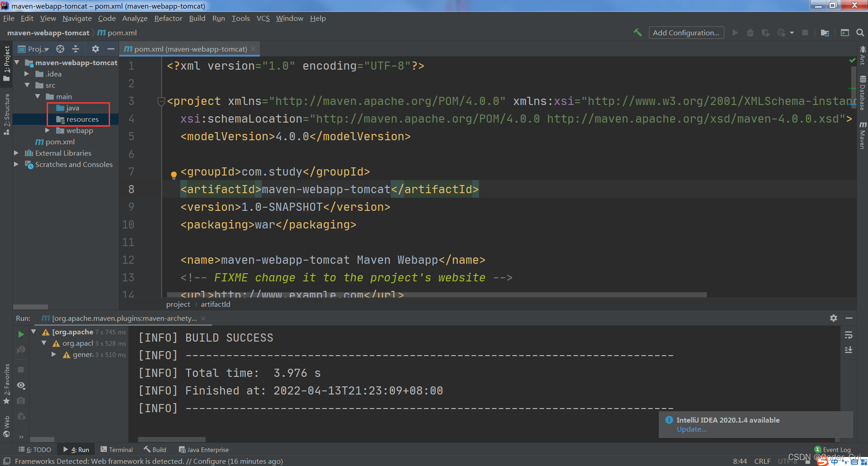Click the Update... link in the notification
The image size is (868, 466).
(691, 429)
